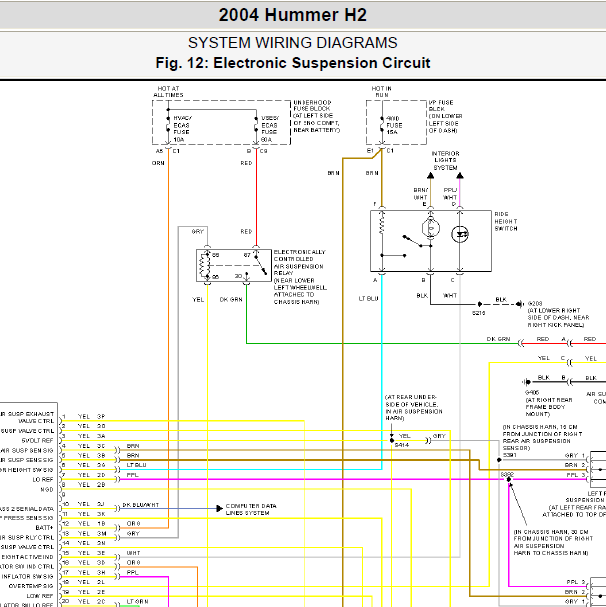The image size is (606, 607).
Task: Select the LED symbol inside the ride height switch
Action: (x=460, y=234)
